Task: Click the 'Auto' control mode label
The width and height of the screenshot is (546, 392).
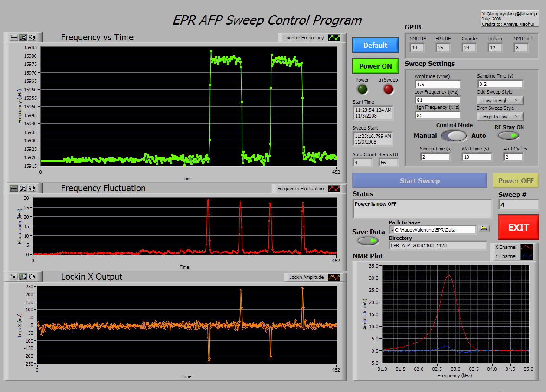Action: coord(479,136)
